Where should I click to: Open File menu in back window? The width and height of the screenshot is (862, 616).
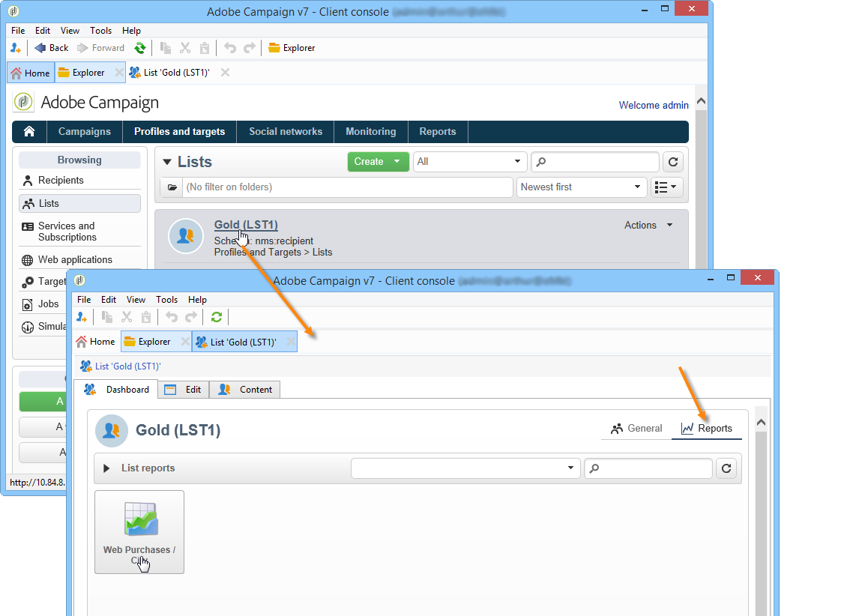[18, 31]
